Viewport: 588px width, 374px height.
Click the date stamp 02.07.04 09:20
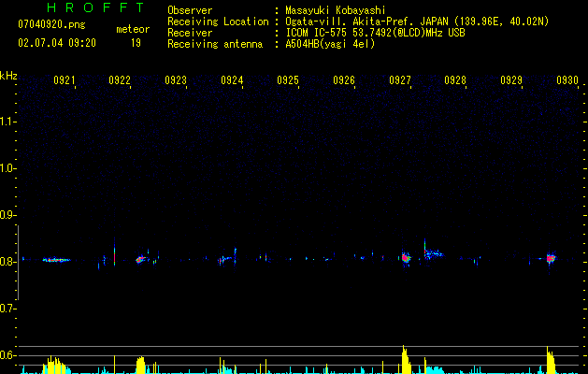click(57, 43)
